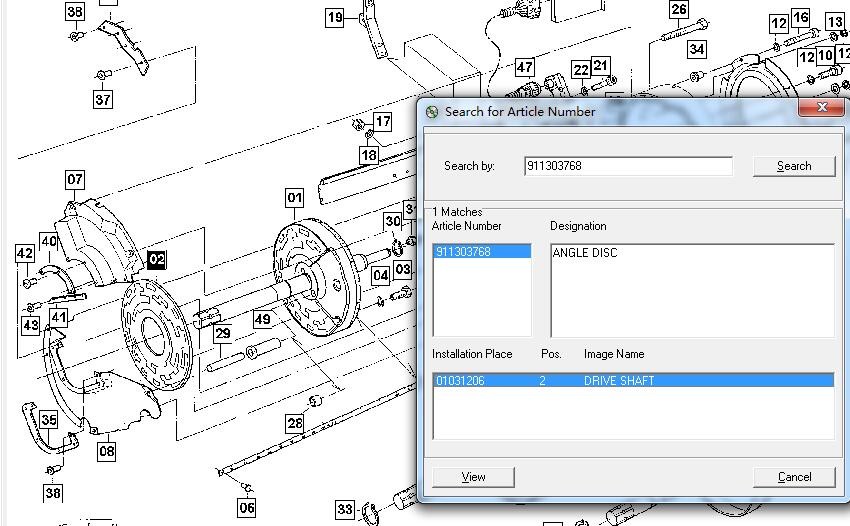The image size is (850, 526).
Task: Click the dialog title bar app icon
Action: click(x=432, y=112)
